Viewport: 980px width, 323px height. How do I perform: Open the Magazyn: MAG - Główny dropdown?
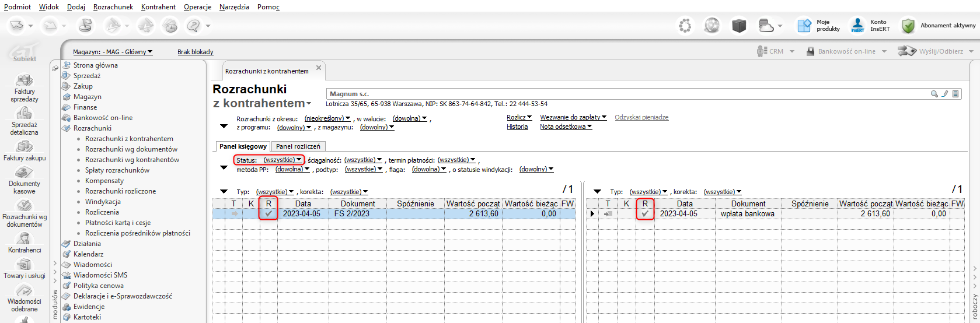pos(113,52)
